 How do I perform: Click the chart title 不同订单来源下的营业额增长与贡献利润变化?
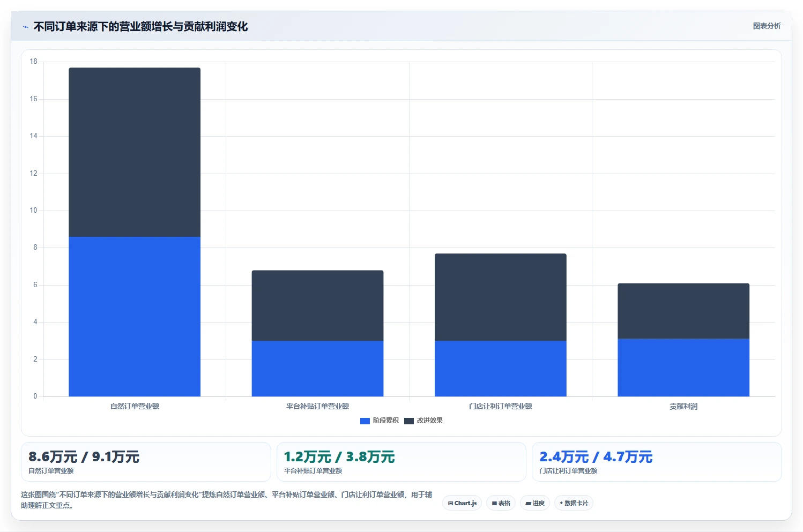click(x=140, y=27)
